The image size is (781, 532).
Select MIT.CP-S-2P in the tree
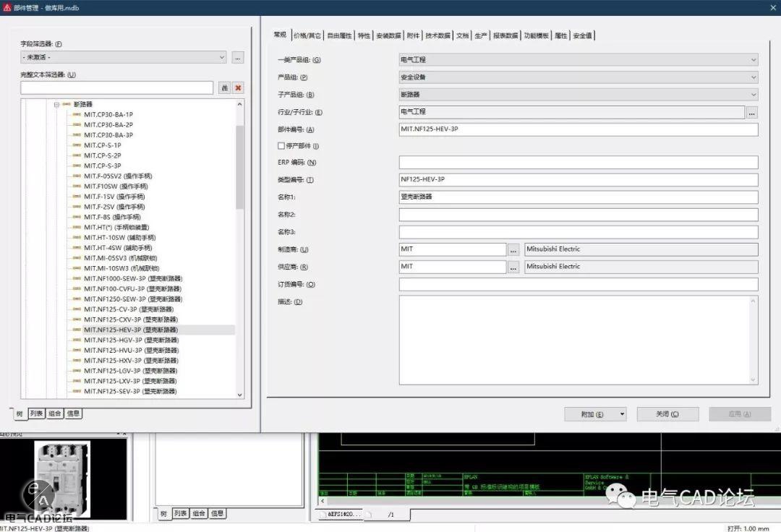click(x=102, y=155)
